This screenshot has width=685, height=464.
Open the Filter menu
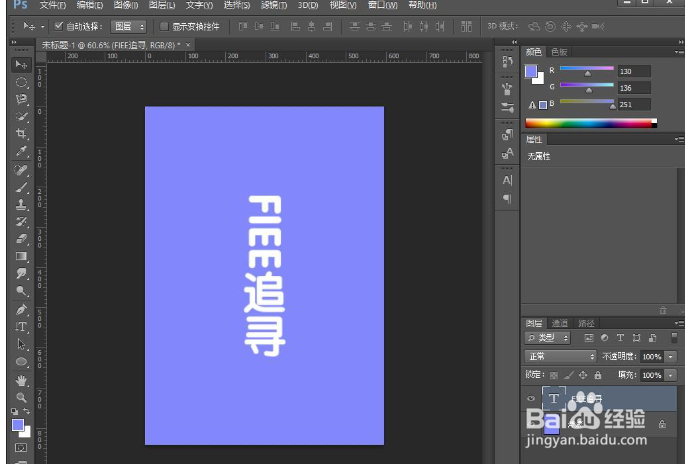click(274, 5)
